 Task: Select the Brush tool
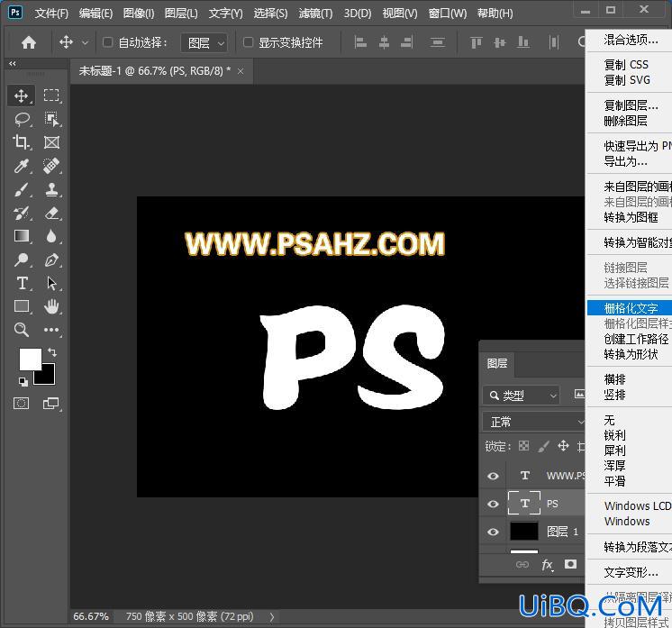[22, 189]
